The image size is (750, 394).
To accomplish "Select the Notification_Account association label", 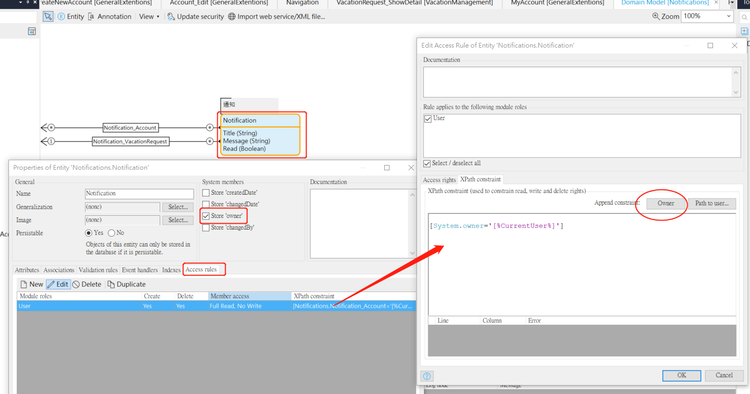I will click(x=130, y=128).
